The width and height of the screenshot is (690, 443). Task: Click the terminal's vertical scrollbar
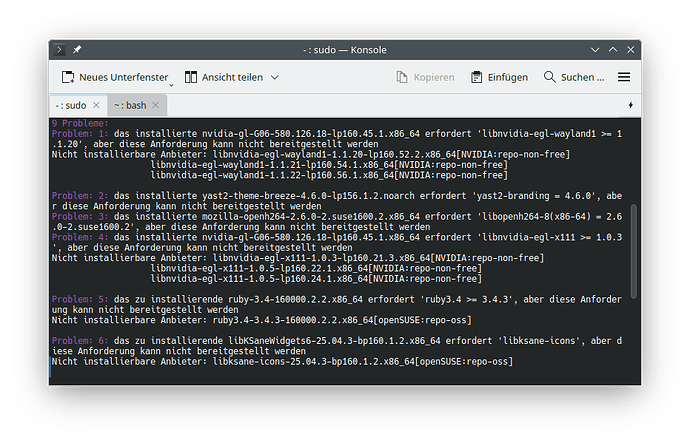click(x=631, y=270)
